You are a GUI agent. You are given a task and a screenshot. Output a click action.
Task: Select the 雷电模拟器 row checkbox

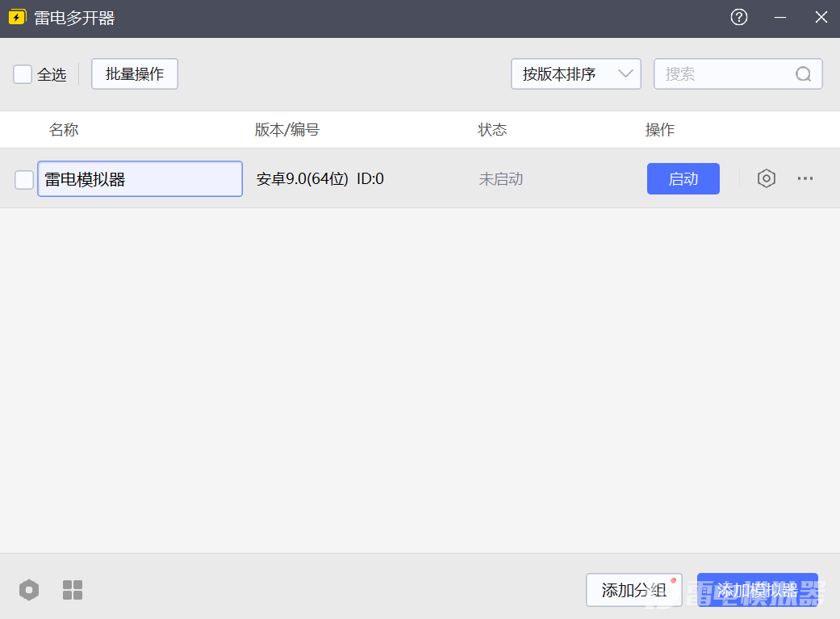coord(24,179)
